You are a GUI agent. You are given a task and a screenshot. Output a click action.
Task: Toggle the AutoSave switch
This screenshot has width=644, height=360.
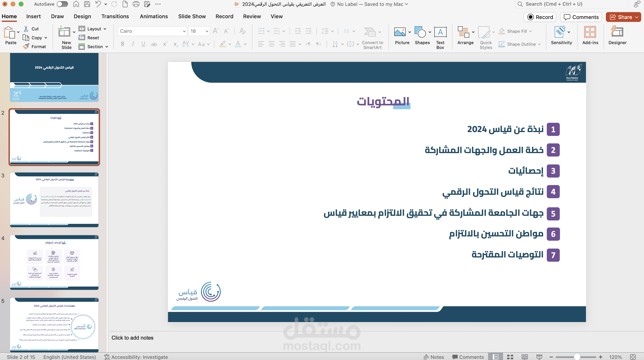pos(62,4)
